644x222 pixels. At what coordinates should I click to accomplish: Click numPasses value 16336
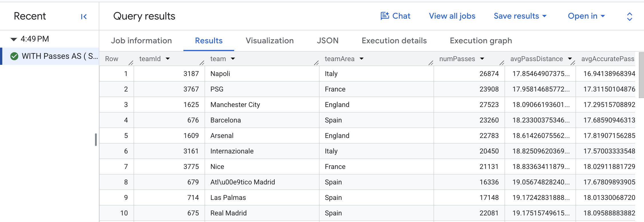(489, 182)
